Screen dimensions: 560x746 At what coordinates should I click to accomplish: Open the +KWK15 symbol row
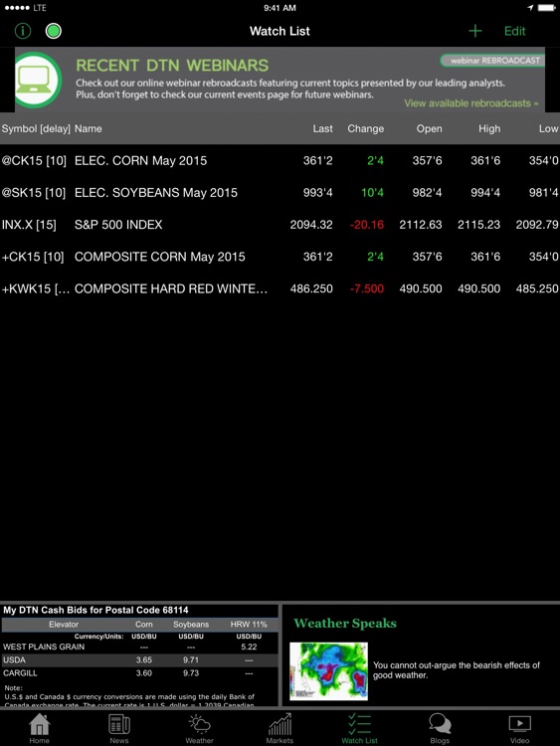(x=280, y=288)
